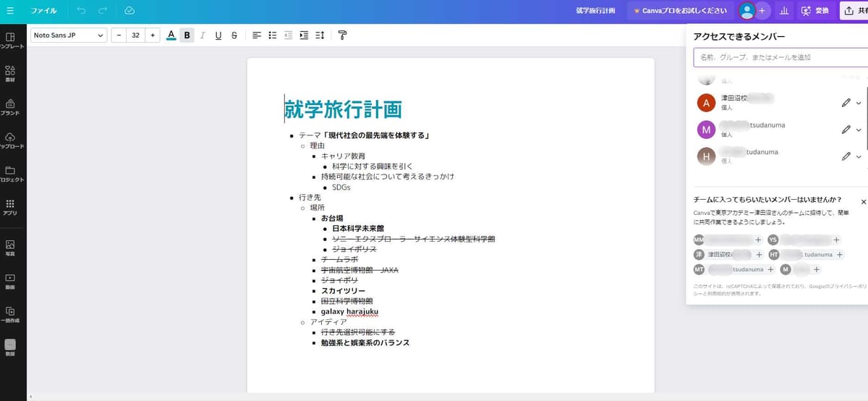Image resolution: width=868 pixels, height=401 pixels.
Task: Open the 動画 videos panel
Action: [11, 281]
